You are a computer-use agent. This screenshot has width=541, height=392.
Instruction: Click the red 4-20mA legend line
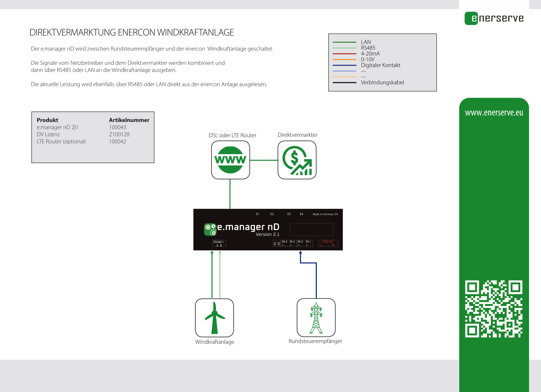click(x=344, y=54)
